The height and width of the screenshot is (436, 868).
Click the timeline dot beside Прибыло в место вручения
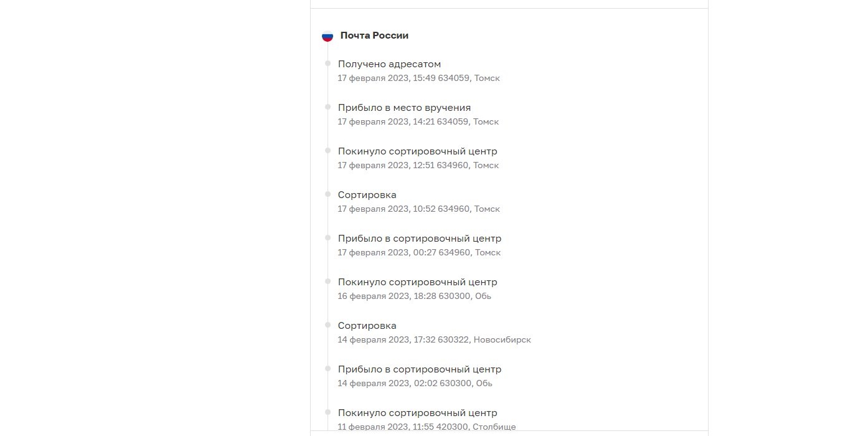(x=328, y=107)
